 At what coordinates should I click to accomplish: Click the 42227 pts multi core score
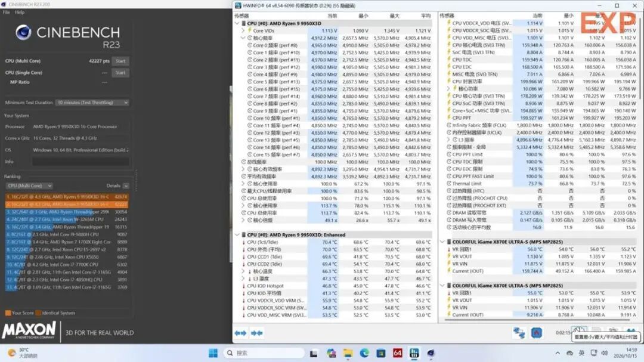click(99, 61)
